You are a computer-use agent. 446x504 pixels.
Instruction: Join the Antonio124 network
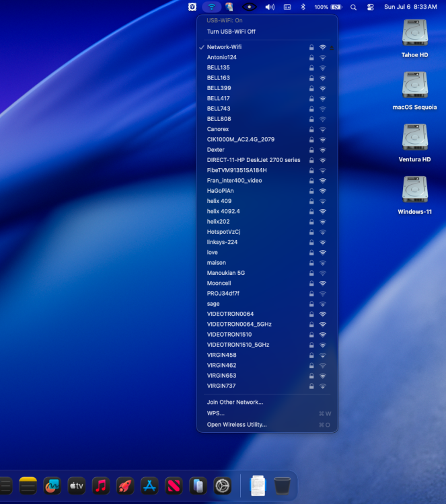[x=267, y=57]
